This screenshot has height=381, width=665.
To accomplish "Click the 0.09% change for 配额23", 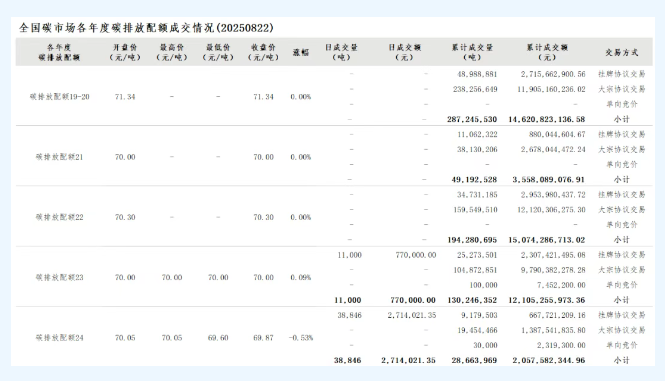I will (301, 277).
